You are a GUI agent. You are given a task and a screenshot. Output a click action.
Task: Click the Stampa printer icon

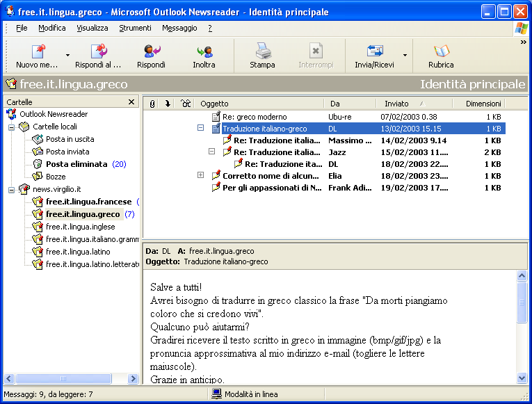(263, 51)
